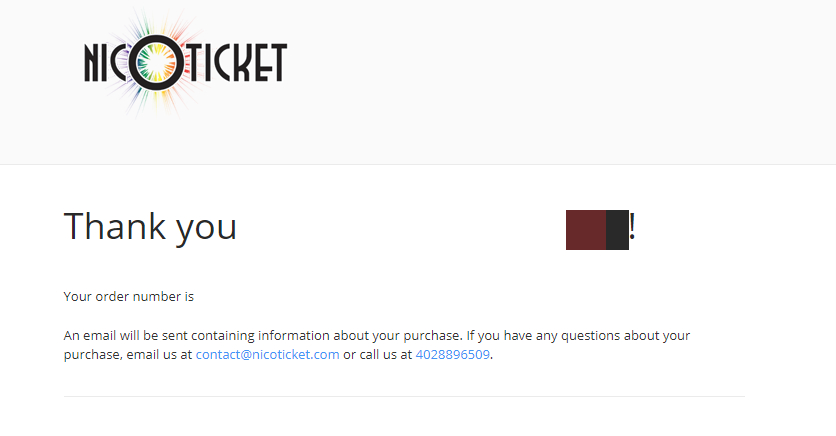Select the black redacted block beside exclamation
Screen dimensions: 836x436
pyautogui.click(x=617, y=230)
